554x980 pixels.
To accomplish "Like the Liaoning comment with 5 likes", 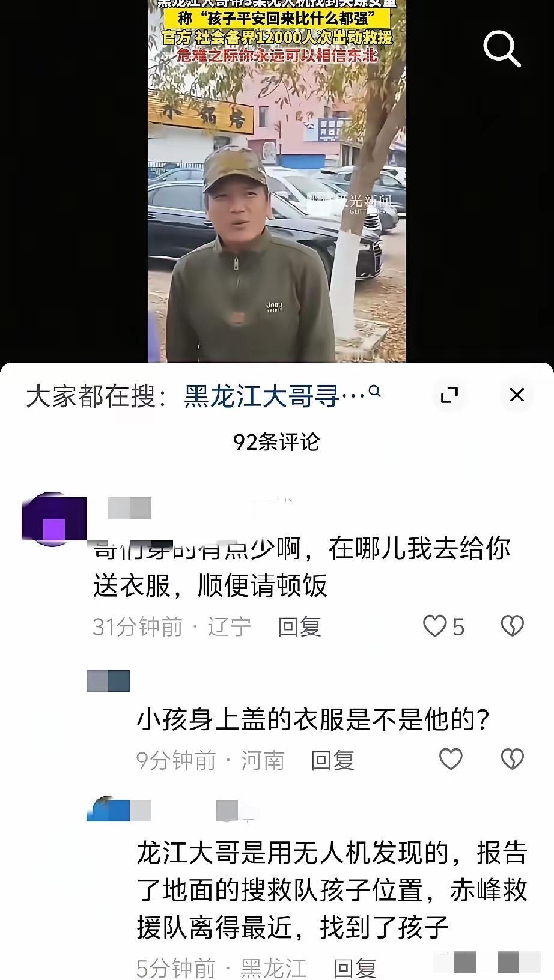I will coord(435,626).
